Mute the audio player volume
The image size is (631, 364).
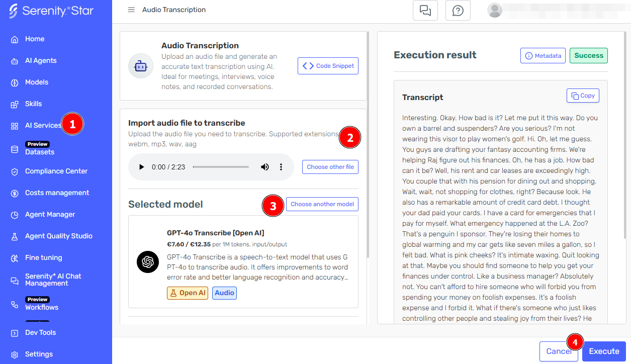(x=264, y=167)
